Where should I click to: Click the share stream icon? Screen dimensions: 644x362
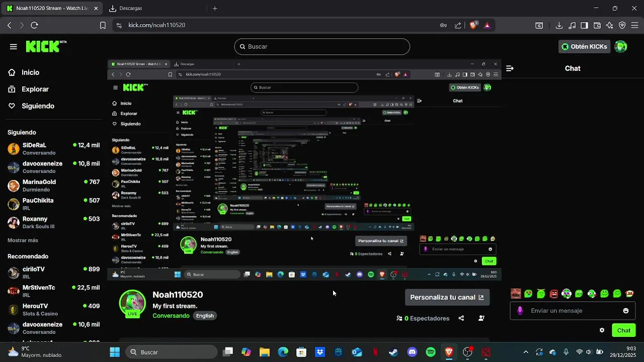(461, 318)
